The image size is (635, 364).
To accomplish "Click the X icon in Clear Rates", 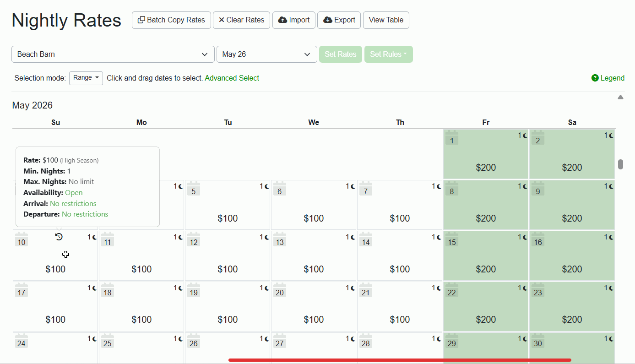I will coord(221,20).
